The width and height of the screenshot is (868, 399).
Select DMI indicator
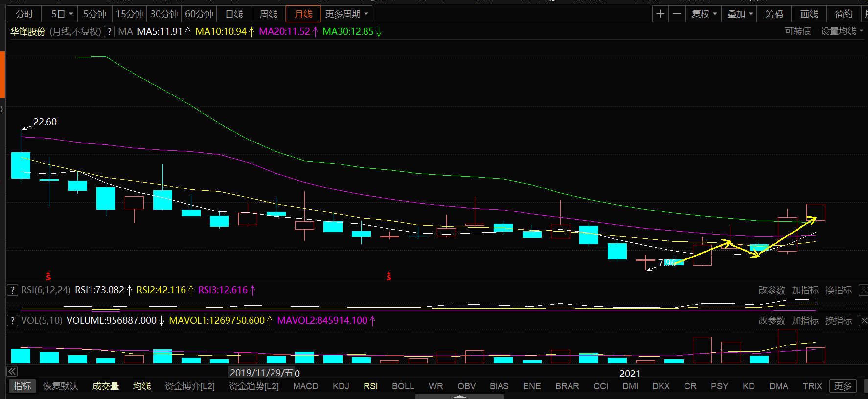[x=631, y=386]
